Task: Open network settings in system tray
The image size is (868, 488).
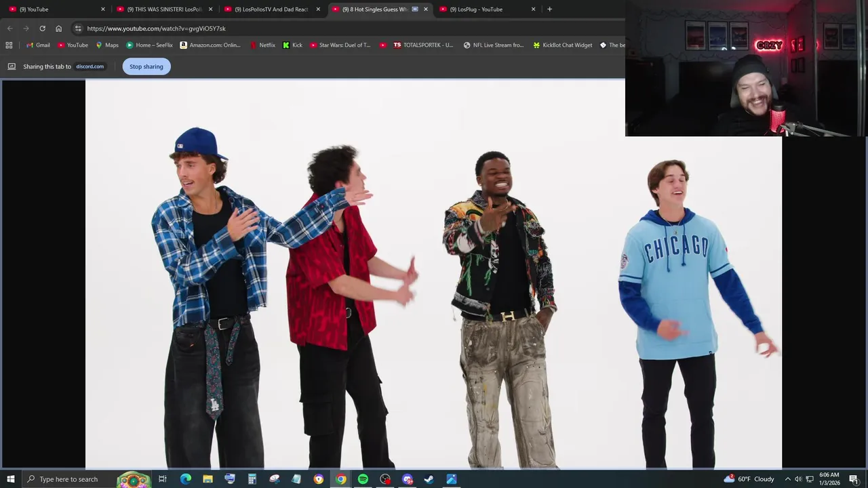Action: 810,479
